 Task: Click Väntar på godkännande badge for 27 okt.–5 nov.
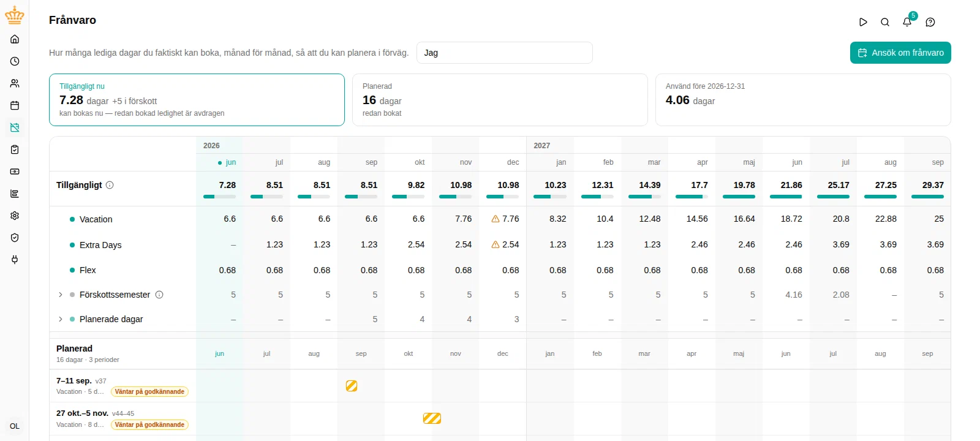coord(149,425)
